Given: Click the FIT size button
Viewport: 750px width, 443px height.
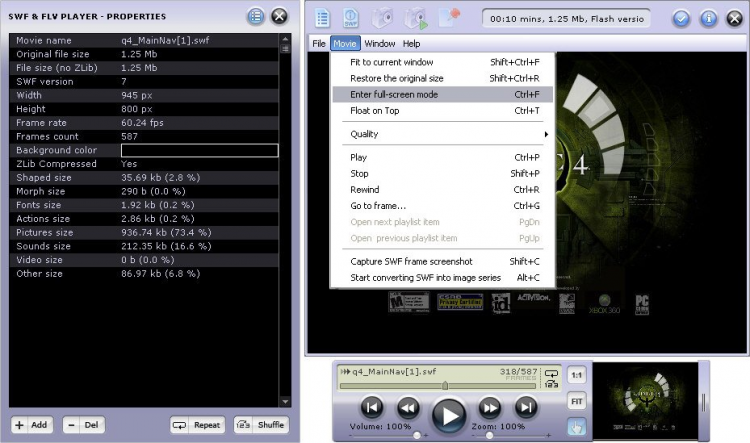Looking at the screenshot, I should tap(577, 401).
